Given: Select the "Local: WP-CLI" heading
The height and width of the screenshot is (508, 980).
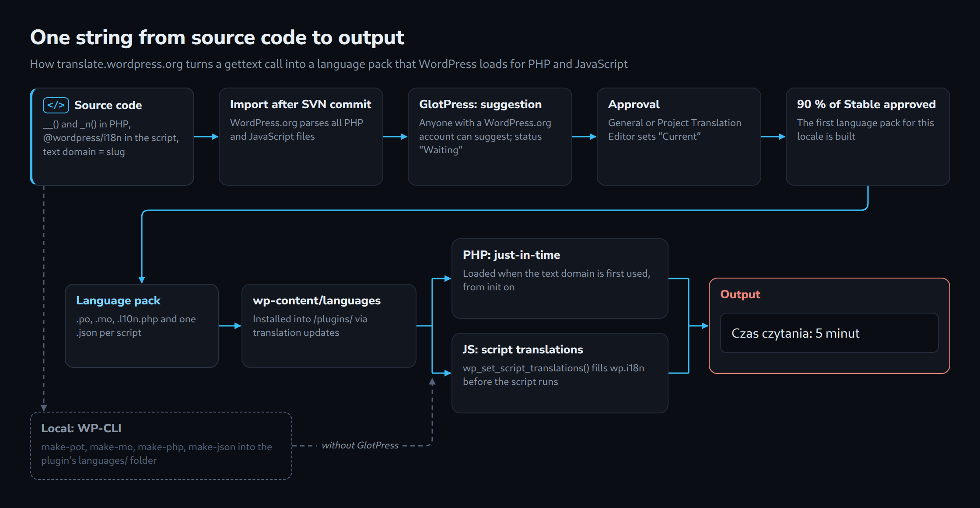Looking at the screenshot, I should pos(81,428).
